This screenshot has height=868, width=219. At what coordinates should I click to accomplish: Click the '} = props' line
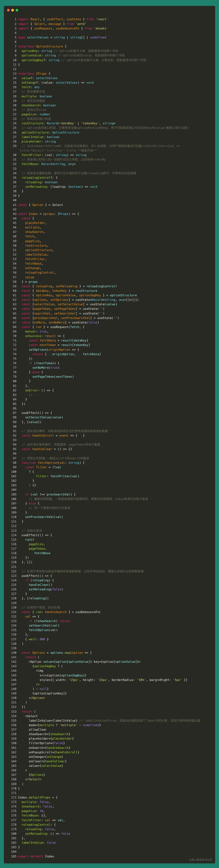click(30, 282)
